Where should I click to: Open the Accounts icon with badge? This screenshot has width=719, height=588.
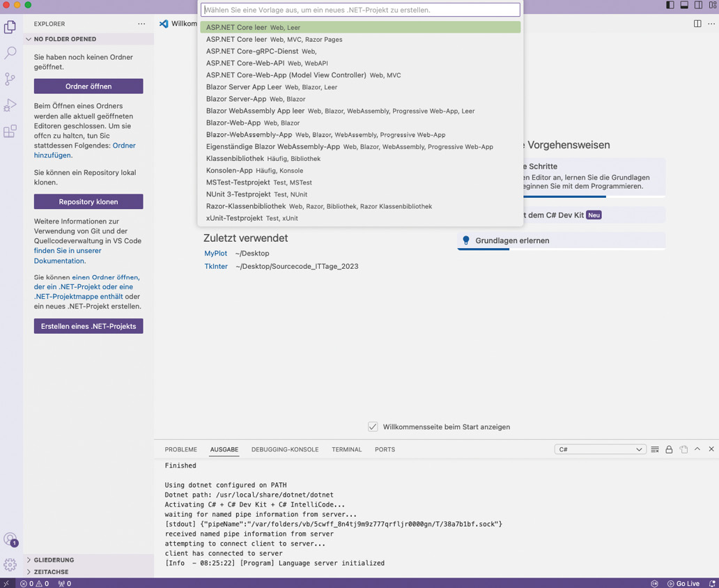[10, 539]
